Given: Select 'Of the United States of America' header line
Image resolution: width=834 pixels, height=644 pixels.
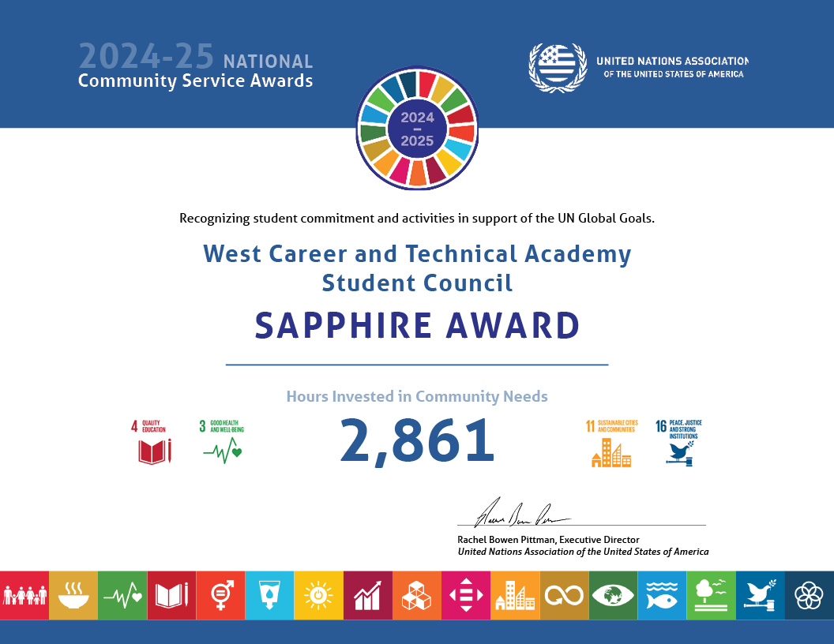Looking at the screenshot, I should point(674,74).
